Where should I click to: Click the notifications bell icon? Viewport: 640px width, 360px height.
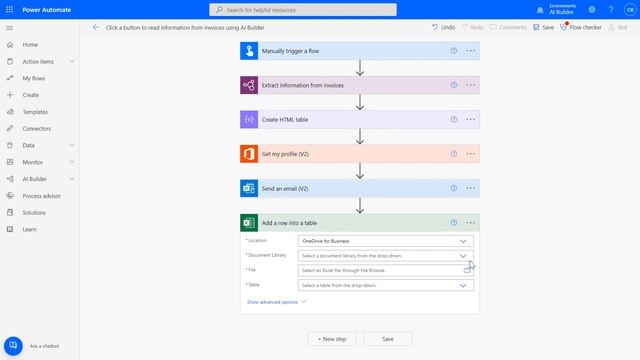pyautogui.click(x=540, y=10)
